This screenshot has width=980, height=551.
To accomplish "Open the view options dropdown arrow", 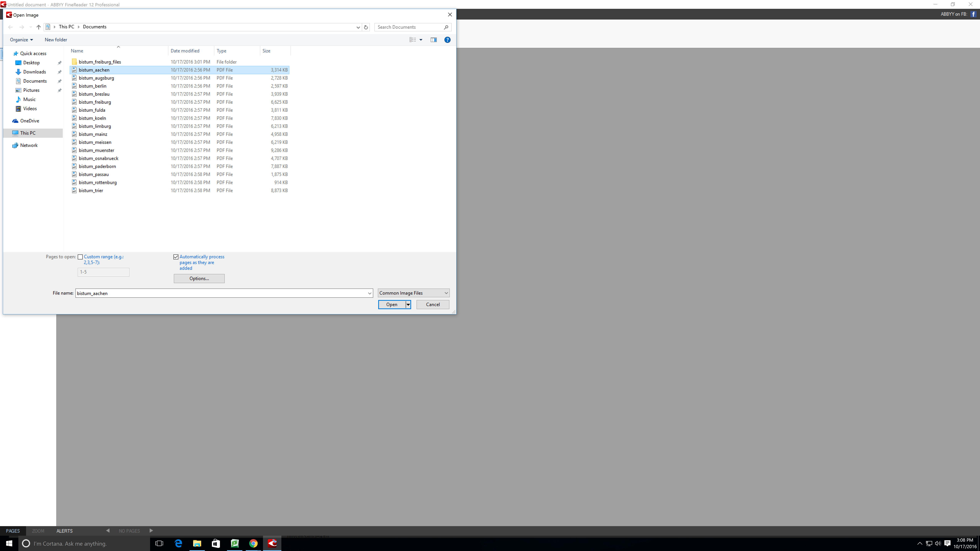I will coord(421,40).
